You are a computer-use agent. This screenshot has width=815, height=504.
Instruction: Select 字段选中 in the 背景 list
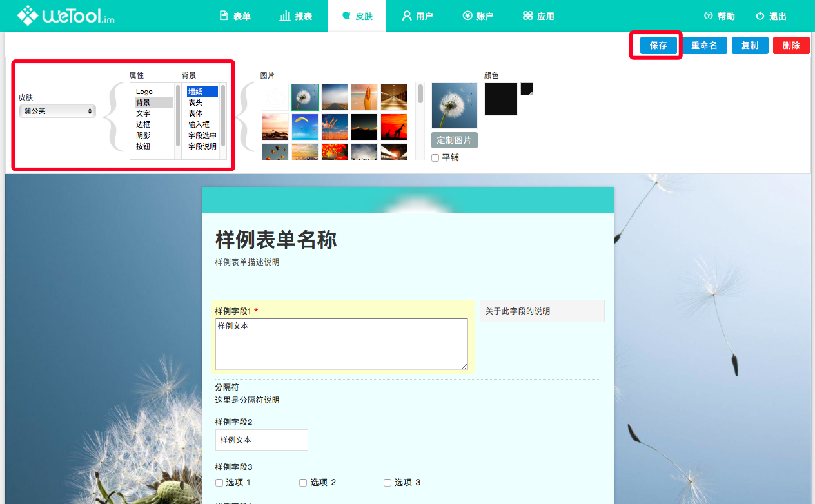202,135
